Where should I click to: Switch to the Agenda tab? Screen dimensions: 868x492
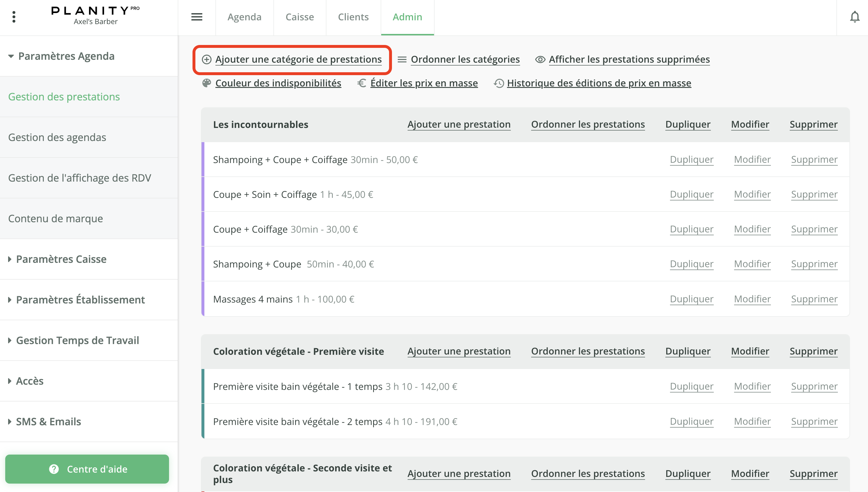244,17
